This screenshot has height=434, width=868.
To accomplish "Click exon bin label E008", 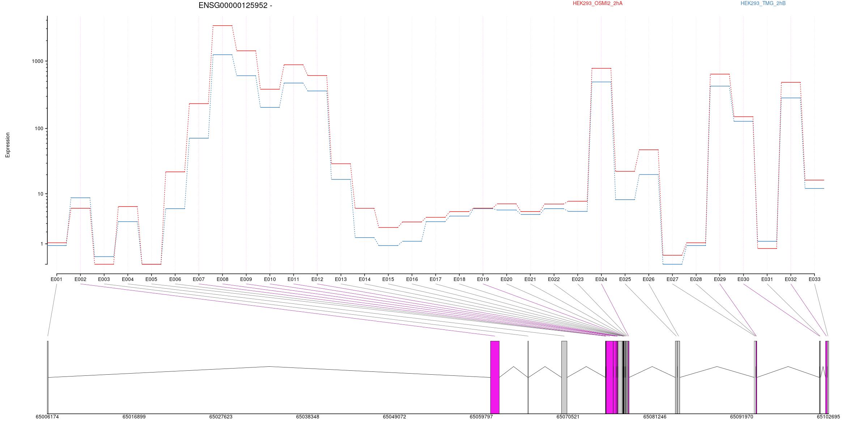I will click(x=222, y=279).
